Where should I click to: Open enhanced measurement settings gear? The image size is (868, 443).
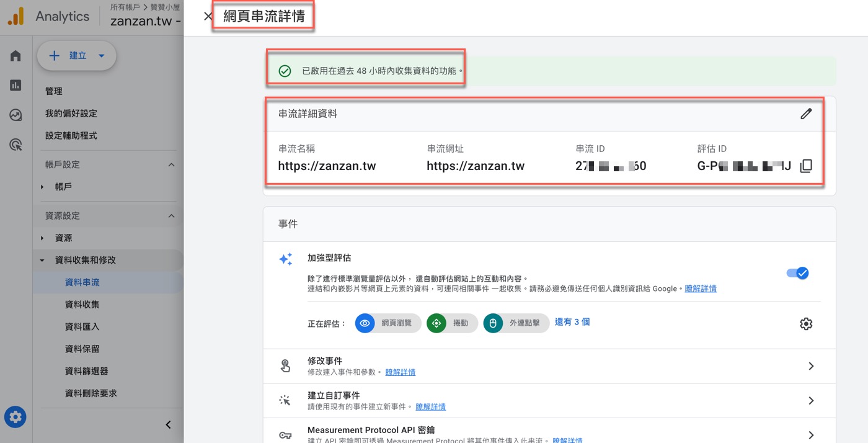(x=806, y=323)
